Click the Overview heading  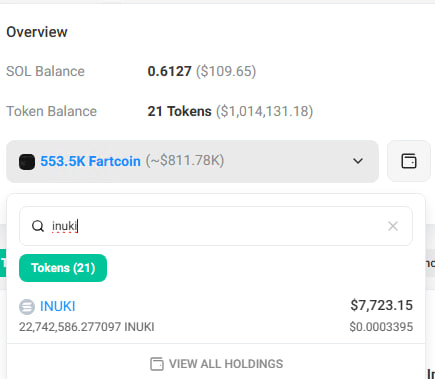(x=37, y=32)
